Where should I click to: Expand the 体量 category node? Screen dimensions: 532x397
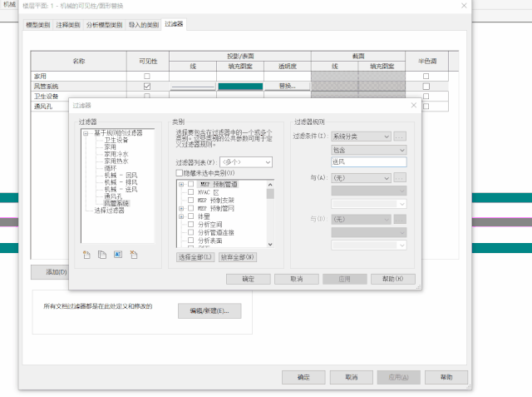[181, 216]
